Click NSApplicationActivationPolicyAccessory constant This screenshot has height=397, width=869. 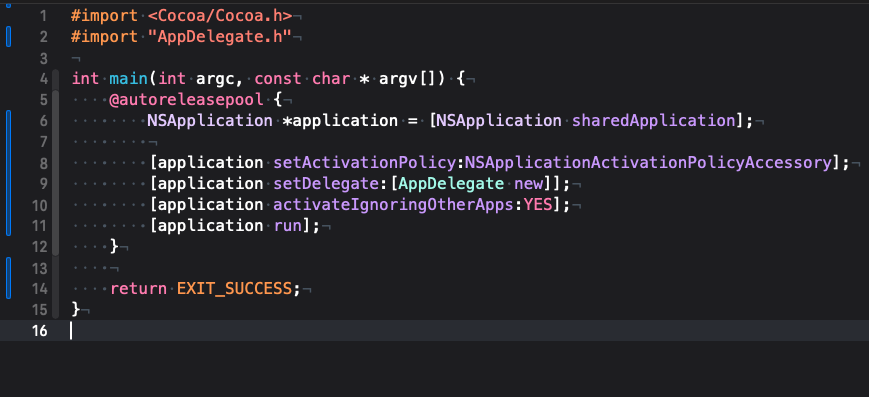click(648, 163)
